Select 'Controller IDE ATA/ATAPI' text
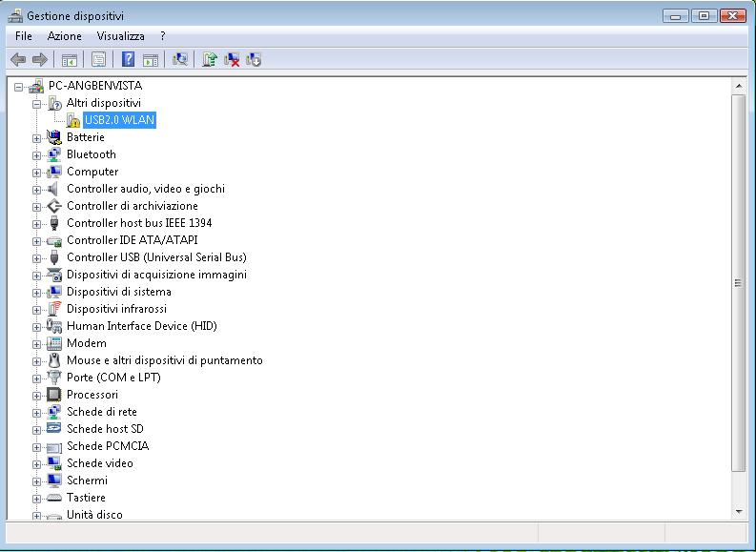The image size is (756, 552). coord(133,240)
